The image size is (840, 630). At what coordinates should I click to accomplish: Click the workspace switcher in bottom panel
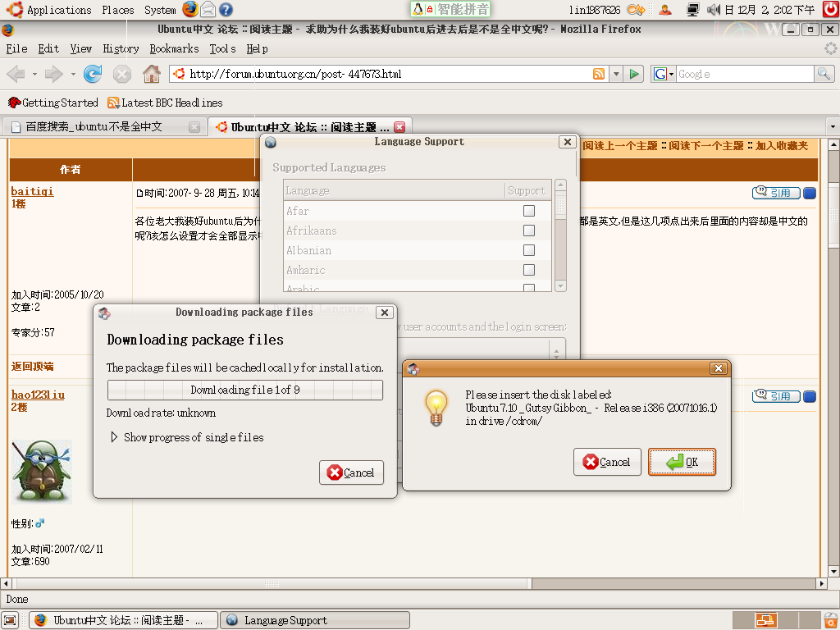click(776, 620)
